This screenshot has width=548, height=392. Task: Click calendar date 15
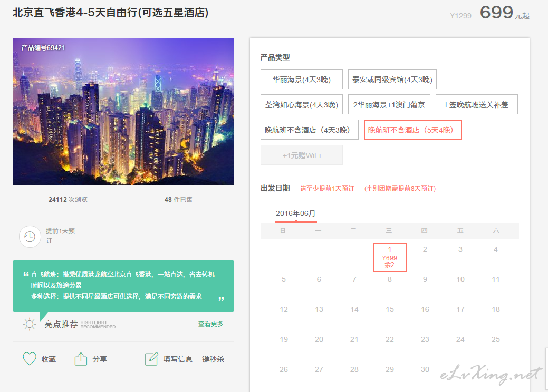point(390,309)
